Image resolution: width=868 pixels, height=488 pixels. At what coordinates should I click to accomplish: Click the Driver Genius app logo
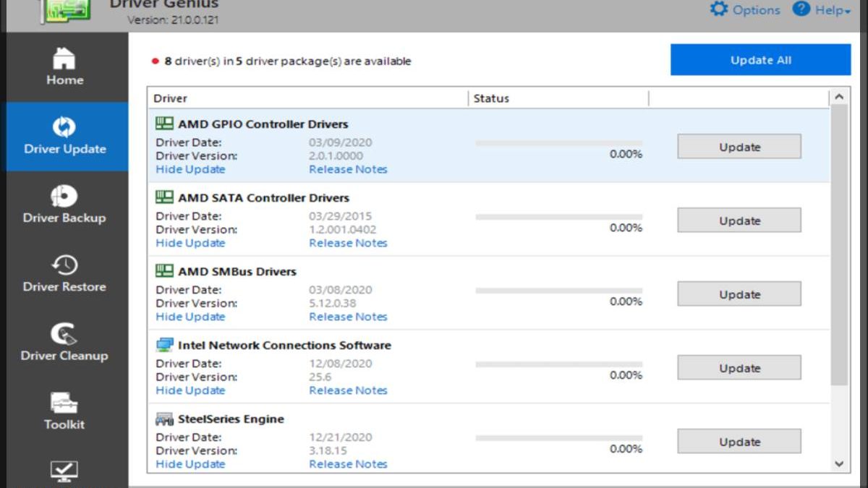(x=65, y=10)
